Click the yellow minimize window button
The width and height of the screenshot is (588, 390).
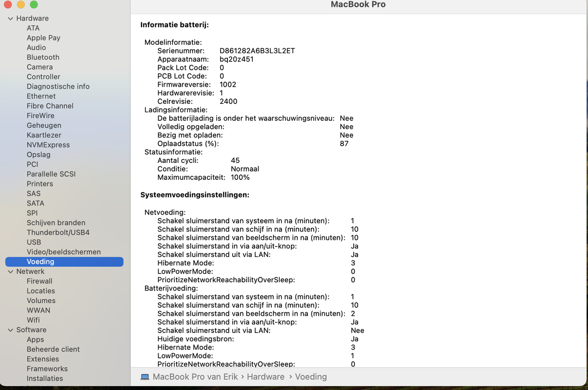20,4
